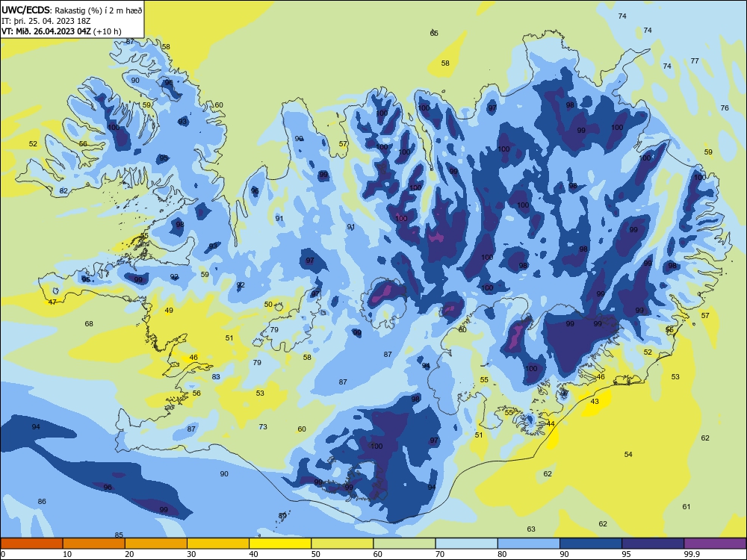Click the pale yellow 50–60 legend swatch
Viewport: 747px width, 560px height.
[342, 544]
